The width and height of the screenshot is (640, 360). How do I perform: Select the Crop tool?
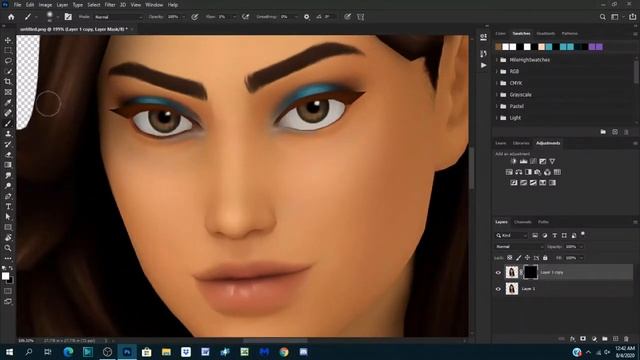[8, 82]
